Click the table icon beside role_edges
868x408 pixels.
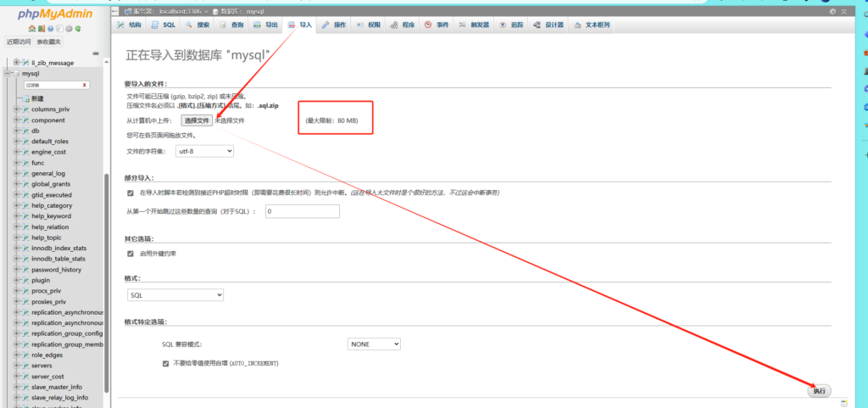point(25,355)
